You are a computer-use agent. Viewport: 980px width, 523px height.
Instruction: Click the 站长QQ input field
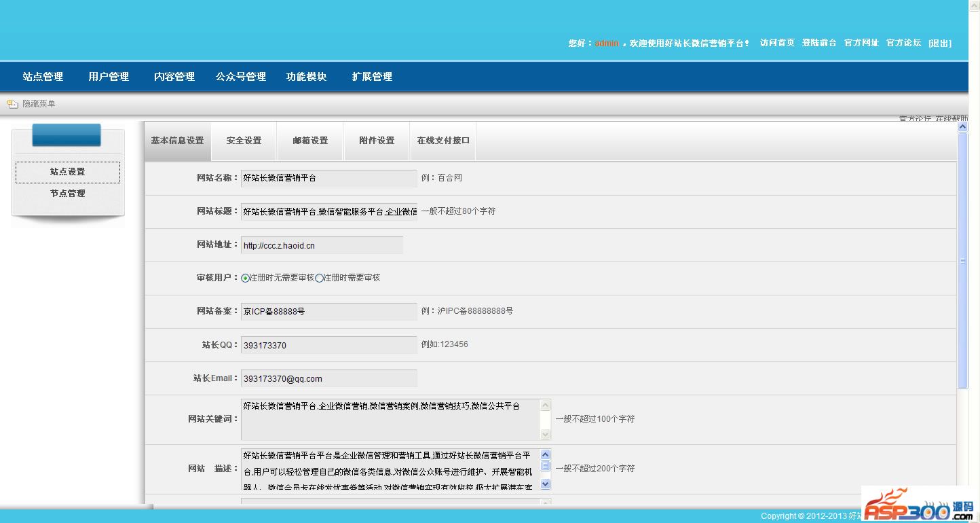click(x=328, y=345)
